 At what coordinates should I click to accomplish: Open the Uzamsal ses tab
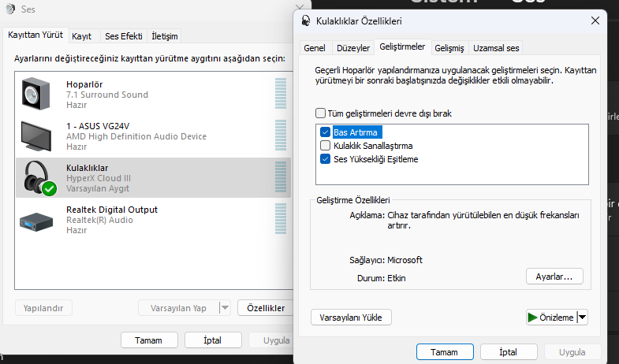[496, 48]
